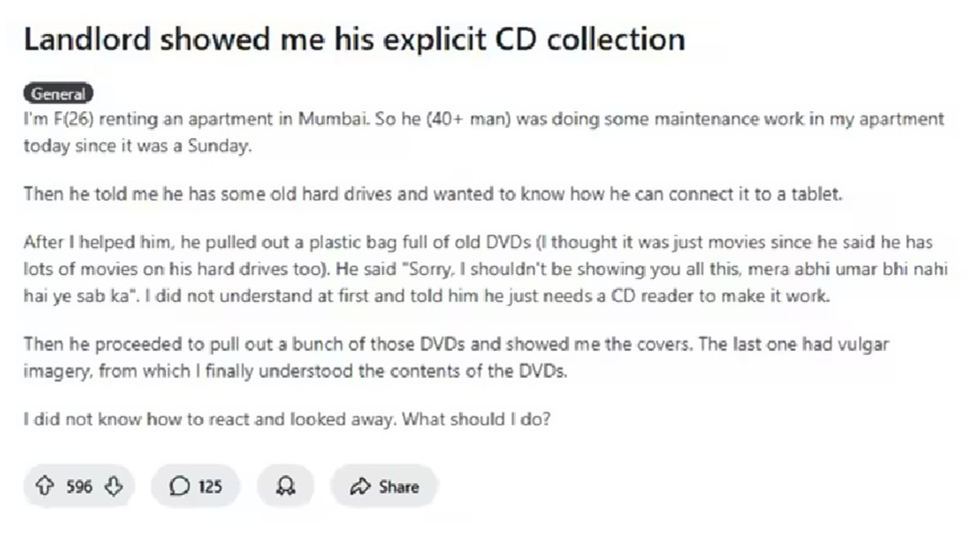The image size is (980, 551).
Task: Click the paragraph about renting in Mumbai
Action: tap(483, 134)
